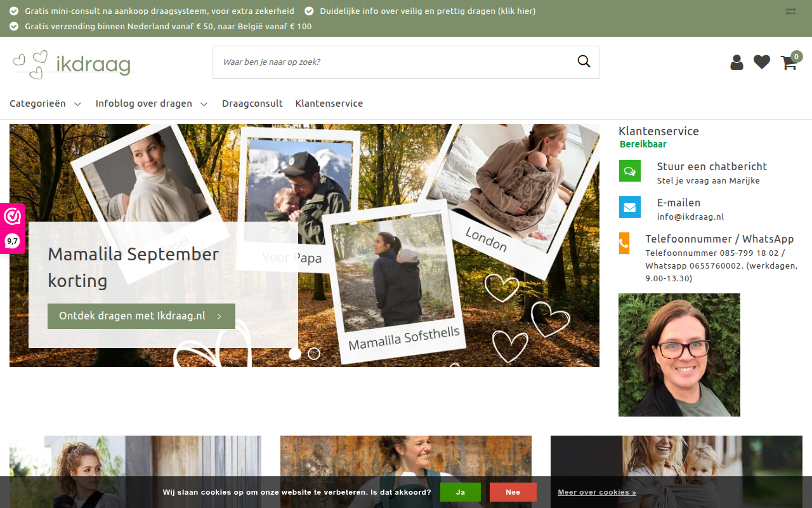Click the Mamalila September korting heading
This screenshot has height=508, width=812.
tap(133, 267)
